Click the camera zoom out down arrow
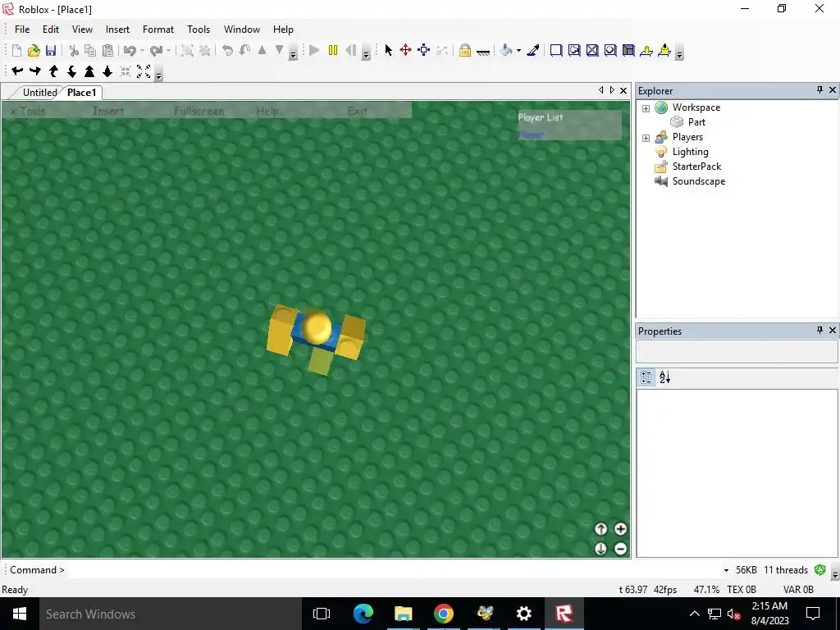This screenshot has height=630, width=840. [107, 71]
